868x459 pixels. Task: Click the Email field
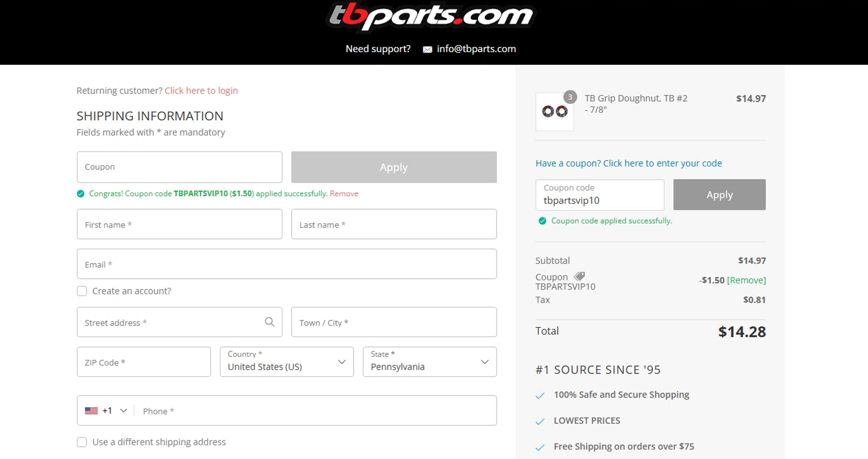click(286, 264)
